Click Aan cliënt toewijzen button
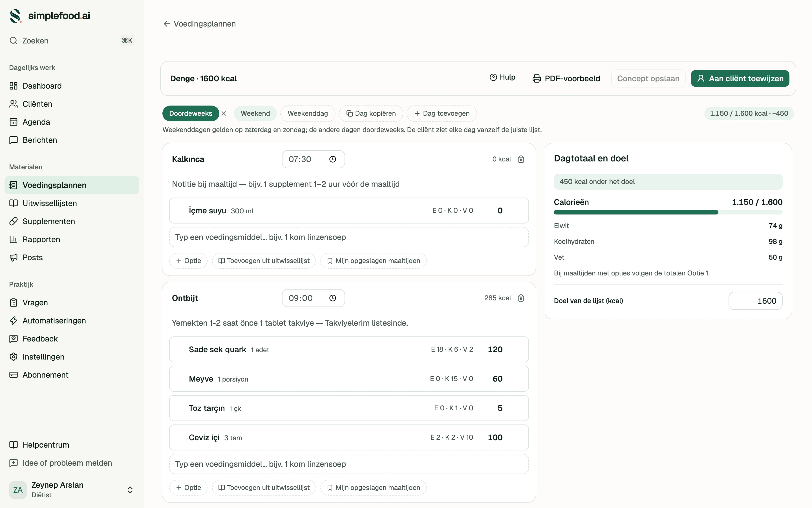Screen dimensions: 812x508 [x=740, y=79]
